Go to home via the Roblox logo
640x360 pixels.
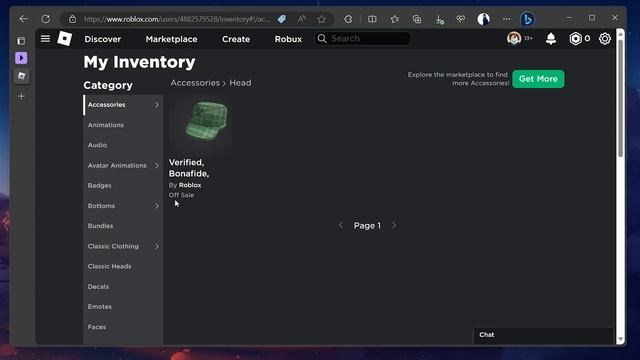coord(64,39)
